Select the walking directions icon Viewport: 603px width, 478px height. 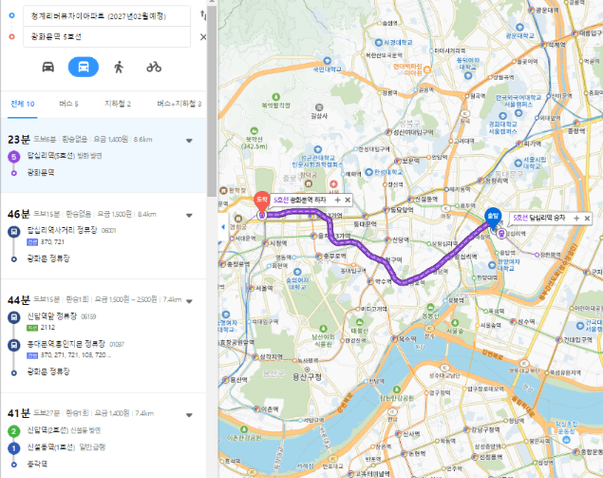pyautogui.click(x=119, y=67)
